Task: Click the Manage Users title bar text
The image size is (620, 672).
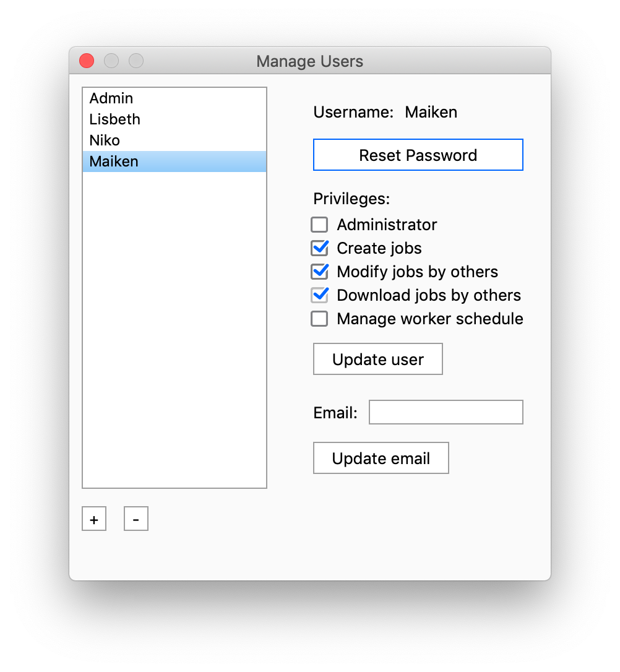Action: [x=309, y=61]
